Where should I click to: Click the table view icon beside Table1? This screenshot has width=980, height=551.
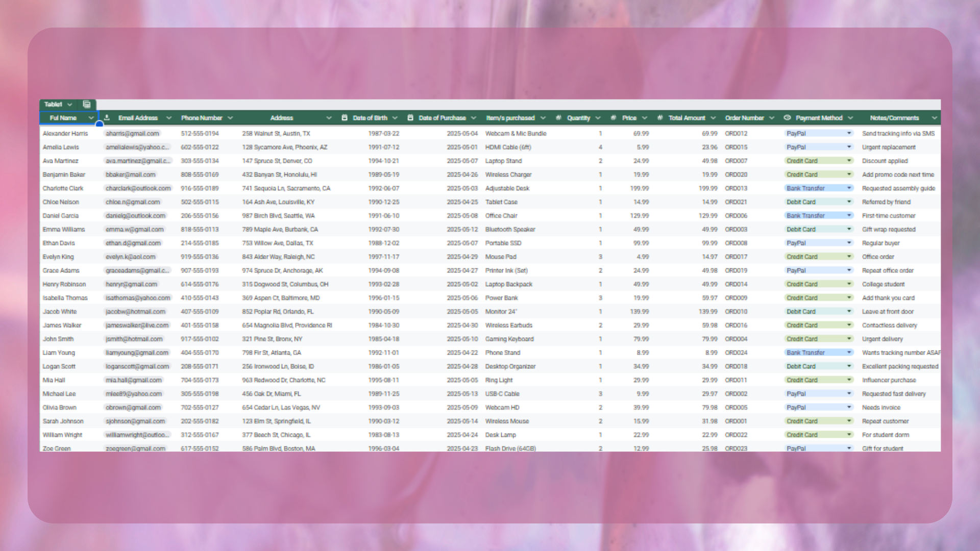[87, 105]
